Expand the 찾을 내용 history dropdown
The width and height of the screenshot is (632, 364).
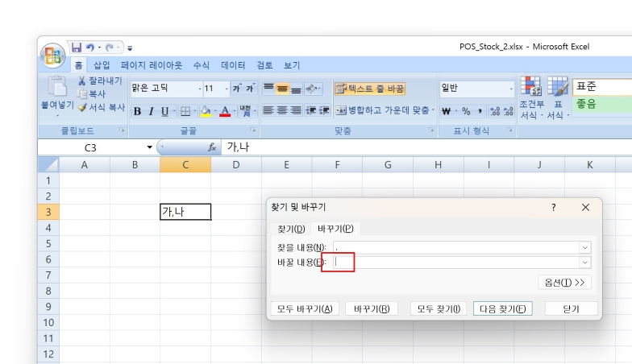[584, 247]
